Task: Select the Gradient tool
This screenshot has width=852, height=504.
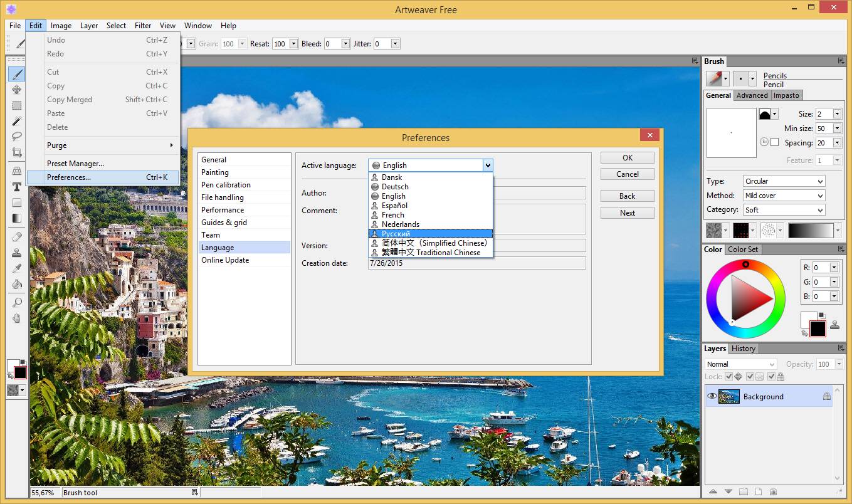Action: pyautogui.click(x=17, y=218)
